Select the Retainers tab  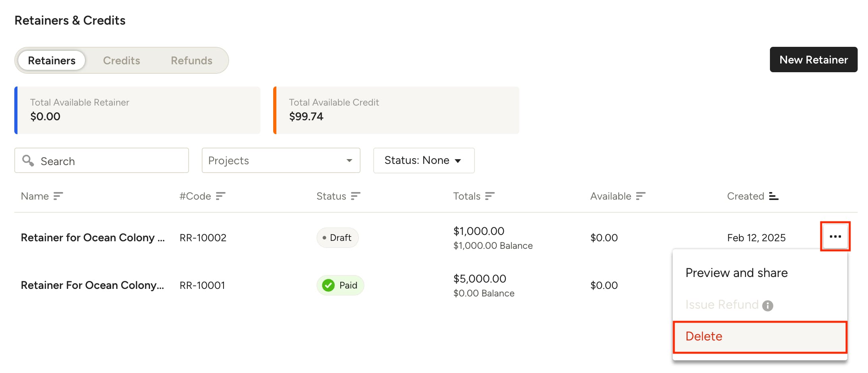point(52,60)
